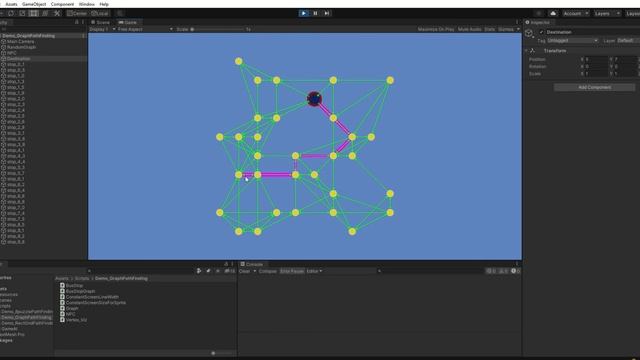
Task: Switch to the Console tab
Action: click(x=251, y=264)
